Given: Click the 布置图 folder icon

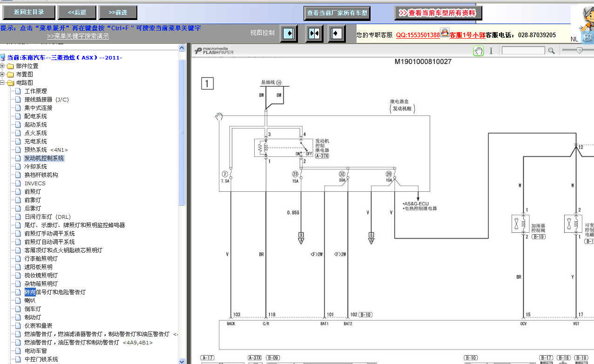Looking at the screenshot, I should [x=10, y=74].
